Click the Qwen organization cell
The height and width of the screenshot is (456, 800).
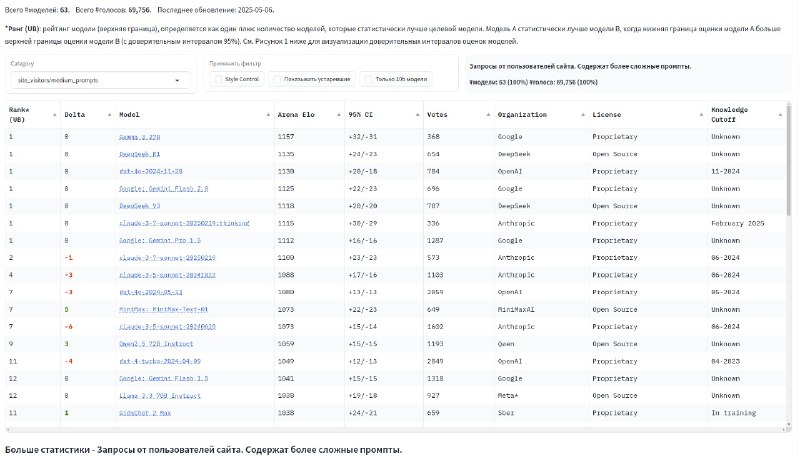[506, 344]
